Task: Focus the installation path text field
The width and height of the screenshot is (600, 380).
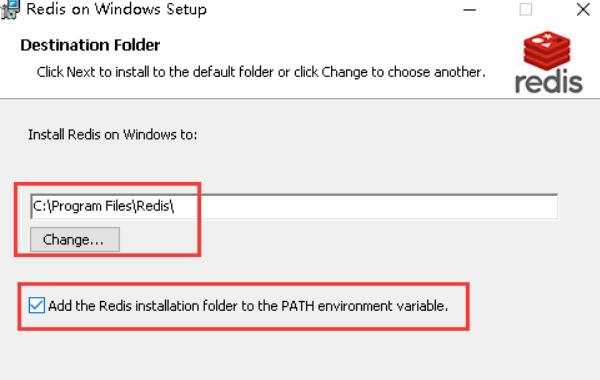Action: (294, 207)
